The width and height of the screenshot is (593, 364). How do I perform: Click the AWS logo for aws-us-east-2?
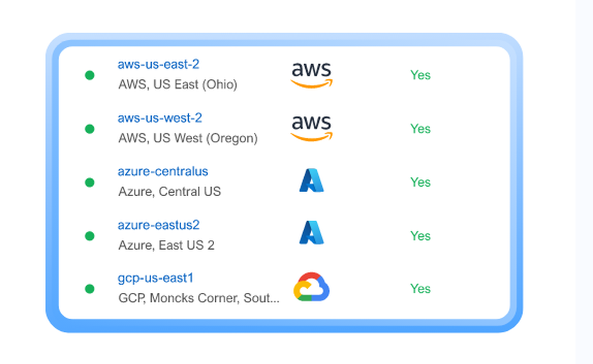(x=311, y=75)
